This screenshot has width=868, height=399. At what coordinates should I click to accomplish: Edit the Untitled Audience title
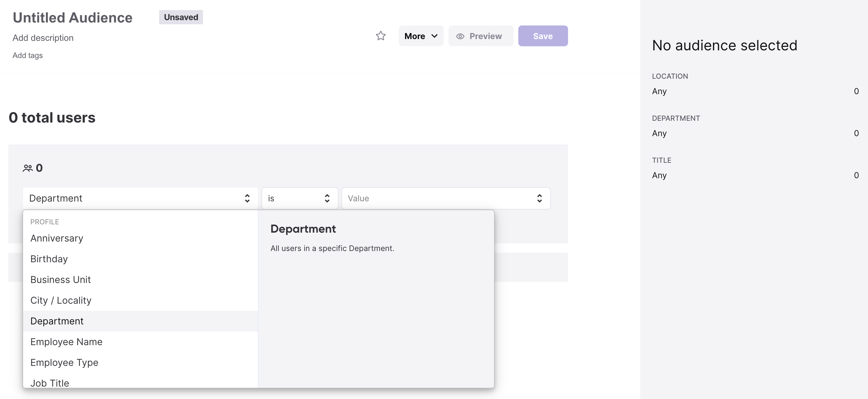tap(72, 17)
